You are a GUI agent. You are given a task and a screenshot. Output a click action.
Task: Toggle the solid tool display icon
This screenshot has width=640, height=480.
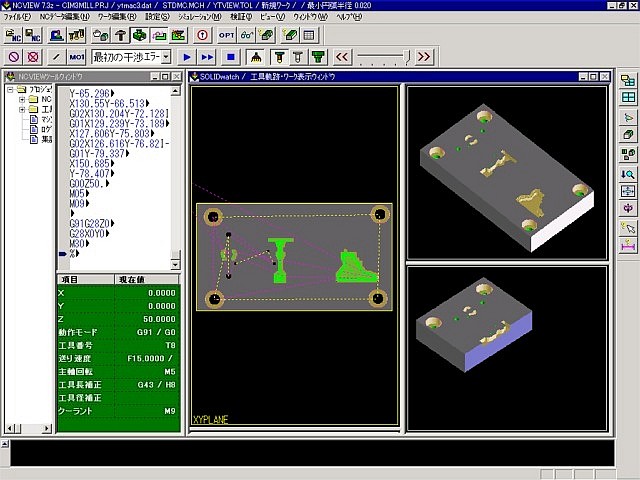(x=279, y=57)
